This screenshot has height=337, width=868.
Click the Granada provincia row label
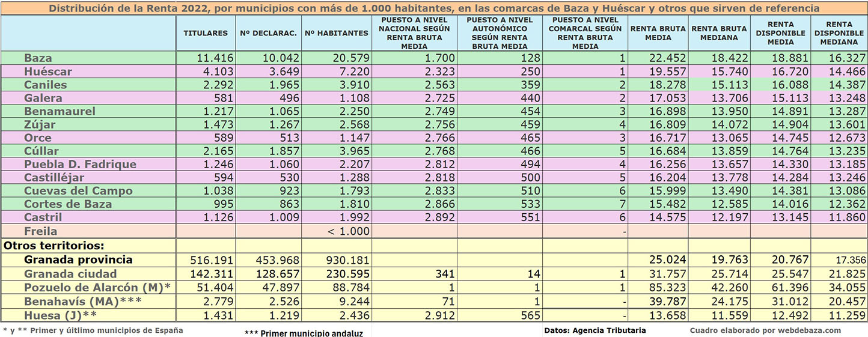pos(78,260)
